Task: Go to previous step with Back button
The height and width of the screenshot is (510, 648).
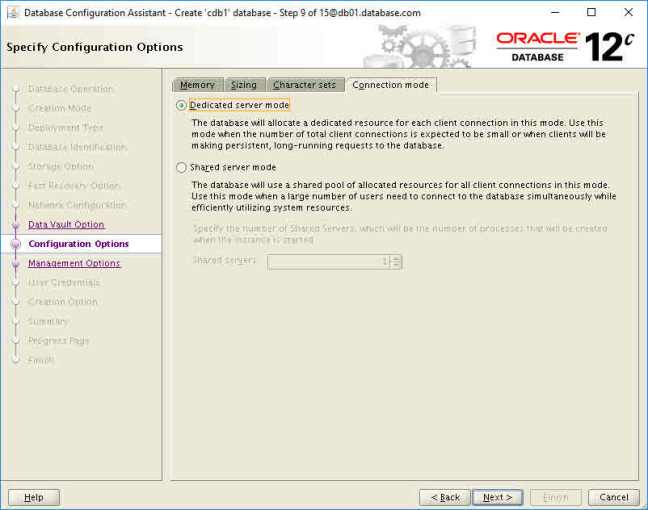Action: [x=445, y=497]
